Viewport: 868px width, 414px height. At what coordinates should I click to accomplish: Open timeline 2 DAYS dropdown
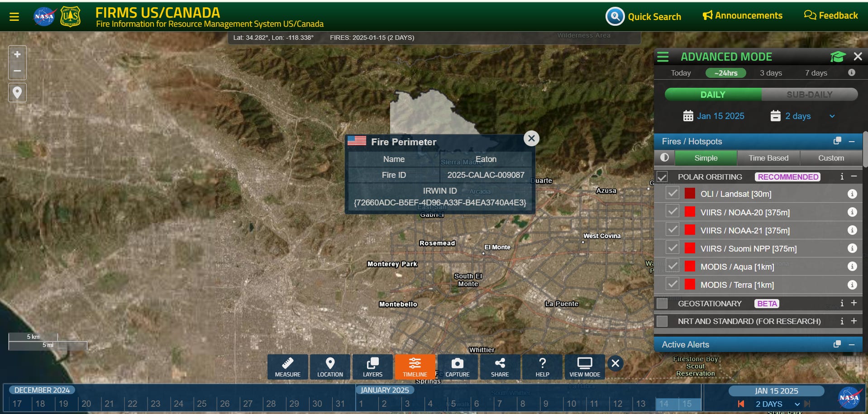[777, 404]
